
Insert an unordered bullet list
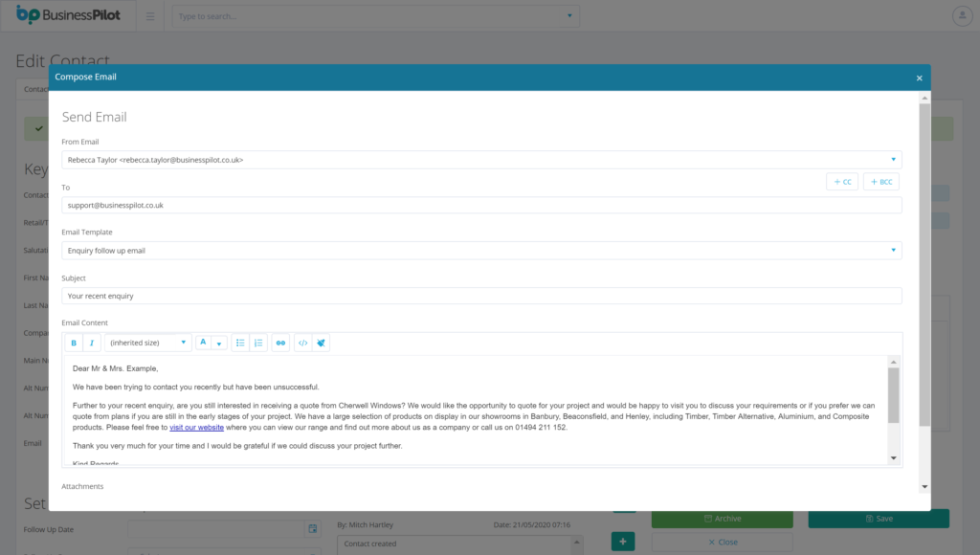[x=240, y=343]
